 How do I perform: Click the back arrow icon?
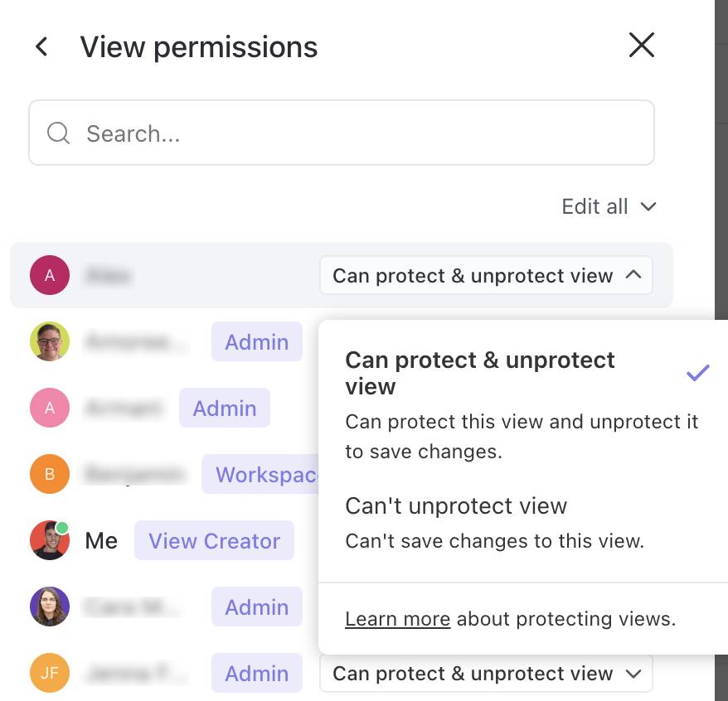click(x=41, y=46)
